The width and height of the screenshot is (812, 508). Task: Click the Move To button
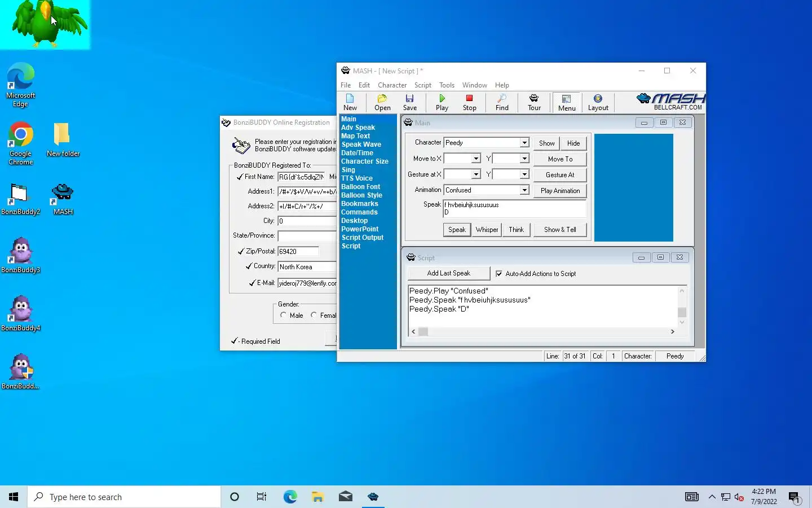pyautogui.click(x=560, y=159)
